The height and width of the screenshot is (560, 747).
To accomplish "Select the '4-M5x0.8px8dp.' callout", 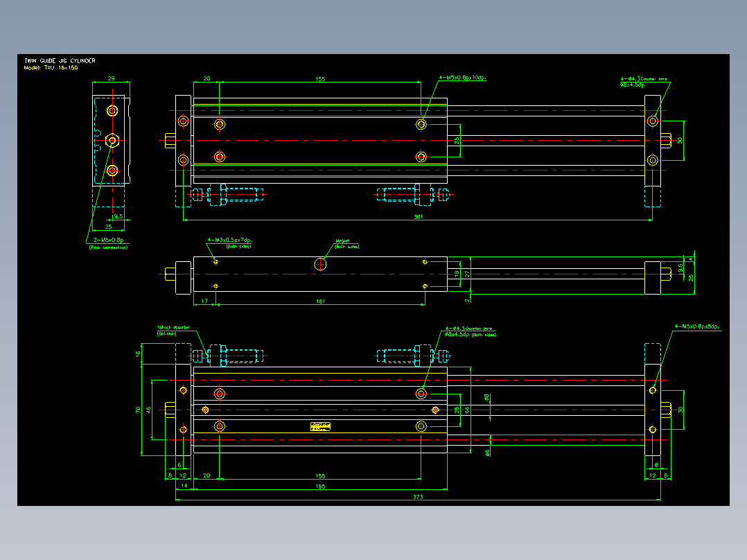I will tap(697, 327).
